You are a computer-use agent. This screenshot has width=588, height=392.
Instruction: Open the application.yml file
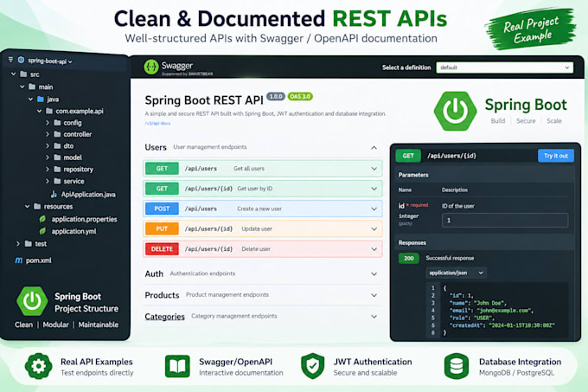(x=73, y=231)
